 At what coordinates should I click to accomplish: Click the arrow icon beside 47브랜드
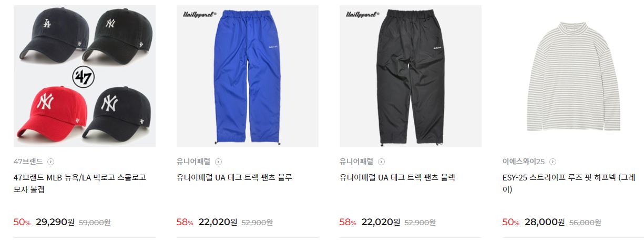50,162
